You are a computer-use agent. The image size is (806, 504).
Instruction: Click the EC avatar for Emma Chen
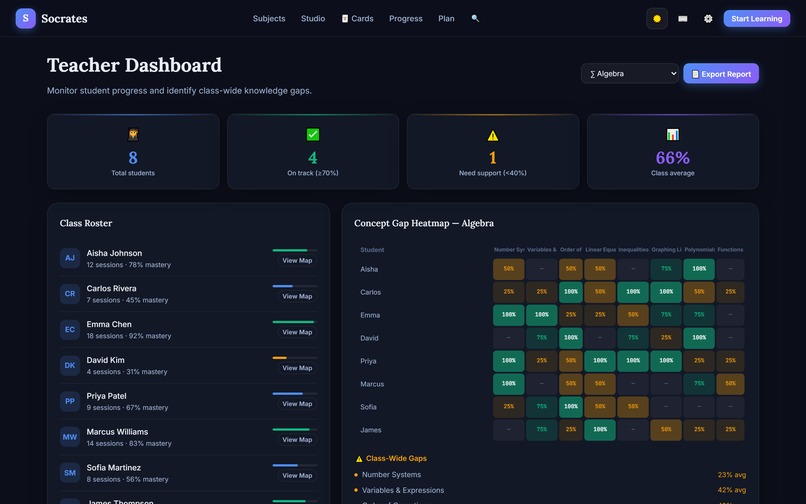70,330
